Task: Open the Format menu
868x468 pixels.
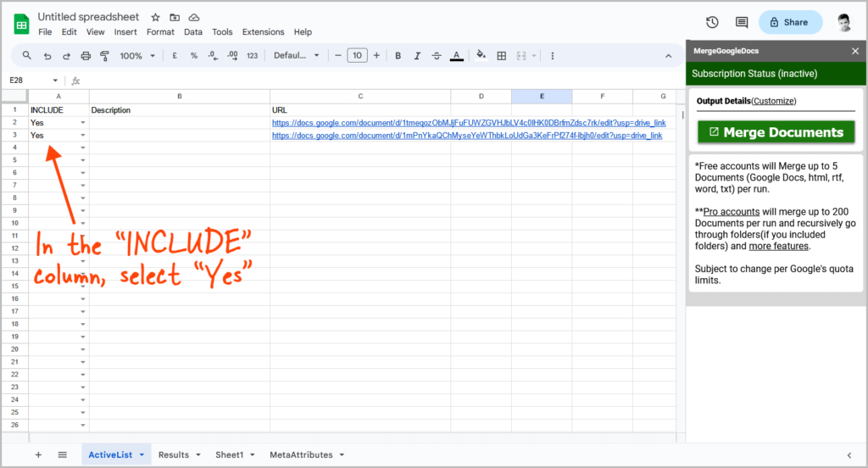Action: 160,32
